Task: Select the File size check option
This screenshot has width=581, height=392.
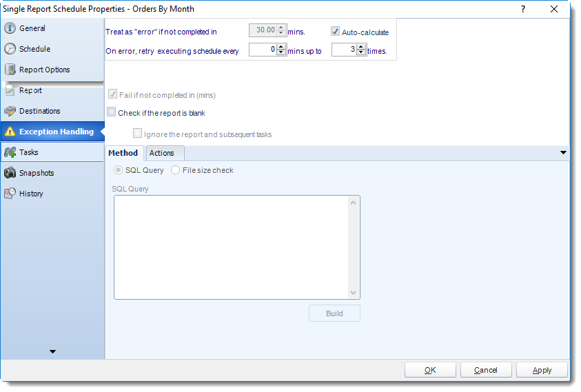Action: [176, 170]
